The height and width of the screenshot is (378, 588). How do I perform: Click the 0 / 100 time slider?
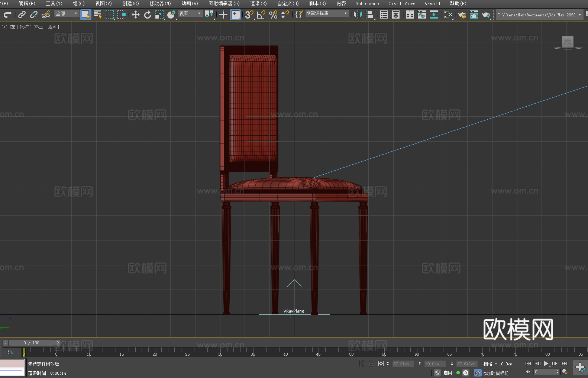pos(32,343)
